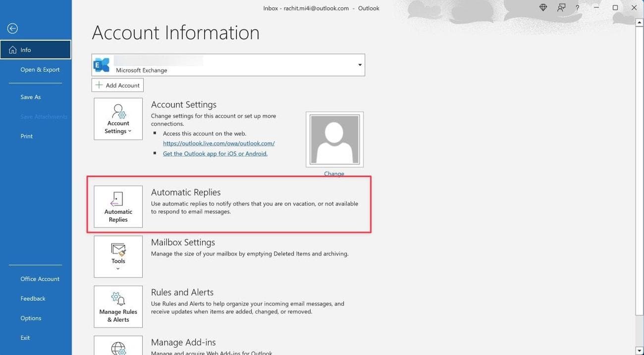Click the Microsoft Exchange account icon

tap(102, 65)
